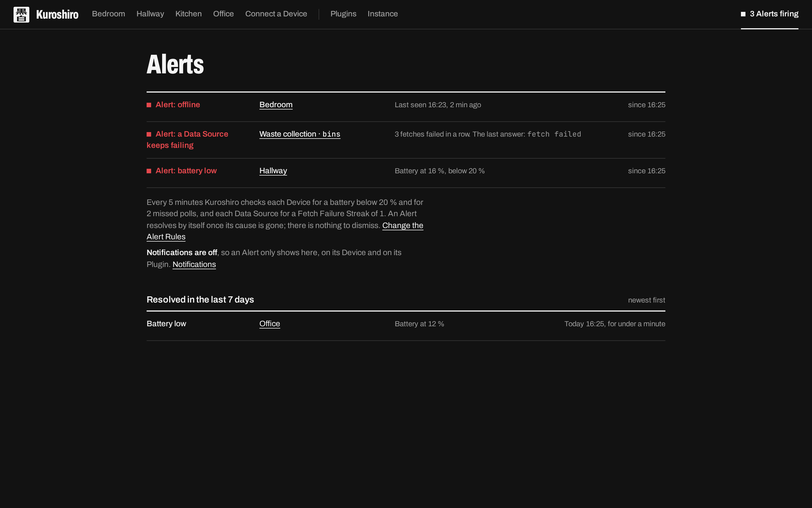Click the Kuroshiro wordmark
812x508 pixels.
coord(58,14)
